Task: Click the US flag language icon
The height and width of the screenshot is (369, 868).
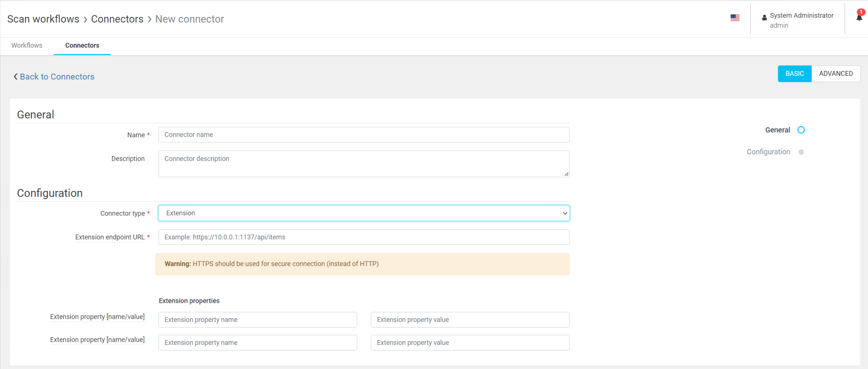Action: [x=735, y=18]
